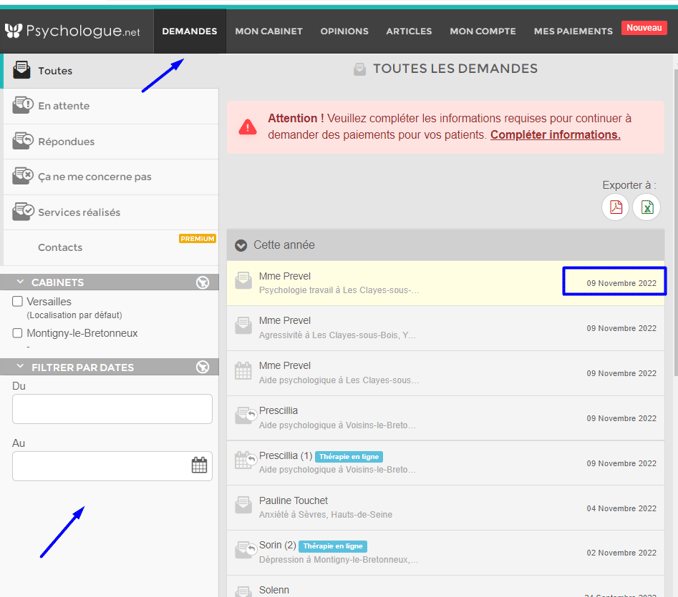Viewport: 678px width, 597px height.
Task: Open the Sorin (2) Dépression request
Action: point(445,552)
